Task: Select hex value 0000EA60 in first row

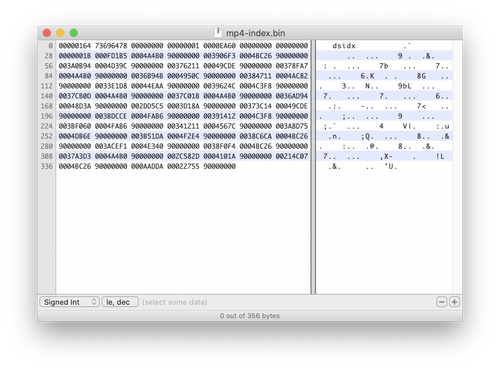Action: pos(219,46)
